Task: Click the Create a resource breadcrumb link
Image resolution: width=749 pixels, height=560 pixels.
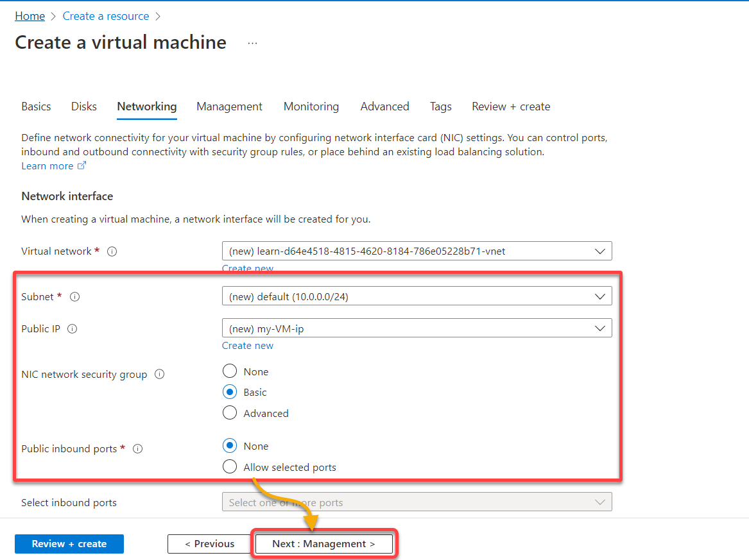Action: pyautogui.click(x=105, y=16)
